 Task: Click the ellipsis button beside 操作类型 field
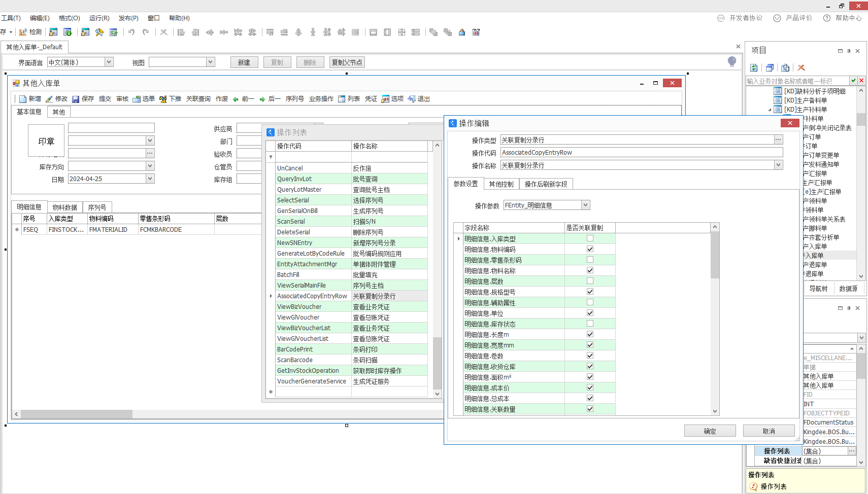(x=778, y=139)
